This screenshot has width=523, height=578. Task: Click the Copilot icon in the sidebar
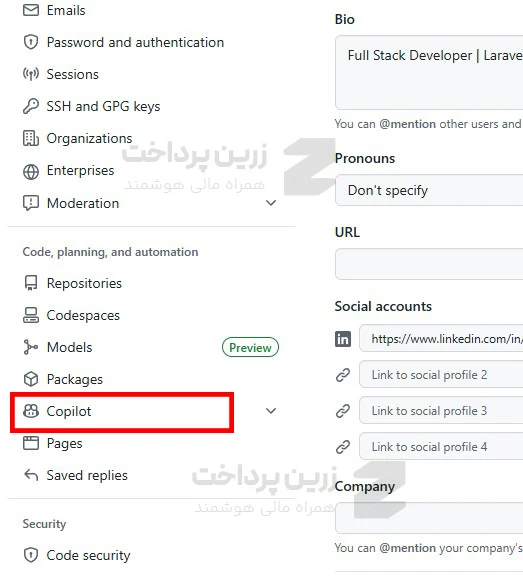[31, 411]
